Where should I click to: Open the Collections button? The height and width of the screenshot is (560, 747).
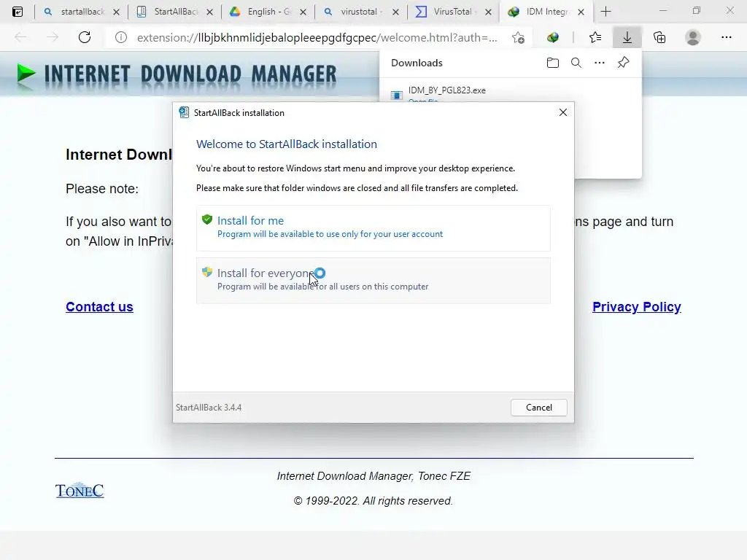tap(659, 37)
